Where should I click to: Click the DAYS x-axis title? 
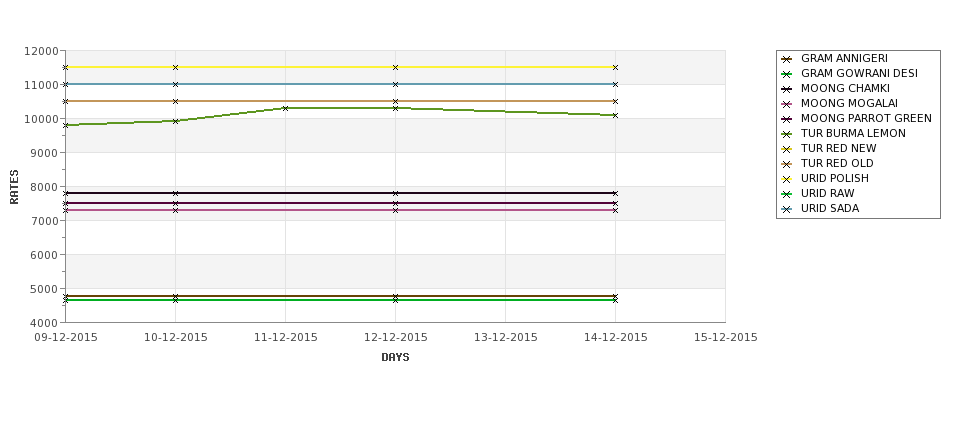[395, 357]
